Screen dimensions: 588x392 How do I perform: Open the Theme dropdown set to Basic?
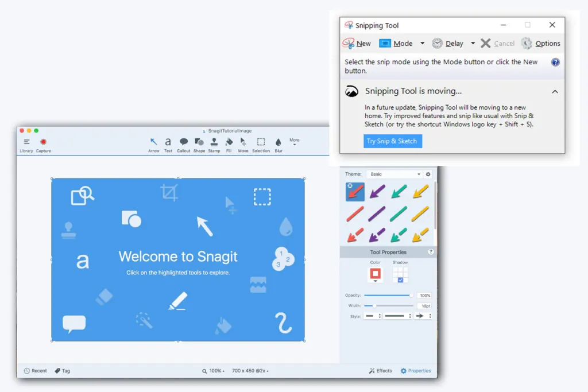point(395,174)
